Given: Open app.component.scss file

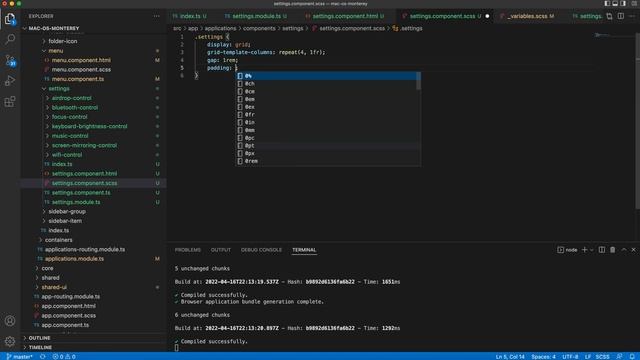Looking at the screenshot, I should [x=69, y=316].
